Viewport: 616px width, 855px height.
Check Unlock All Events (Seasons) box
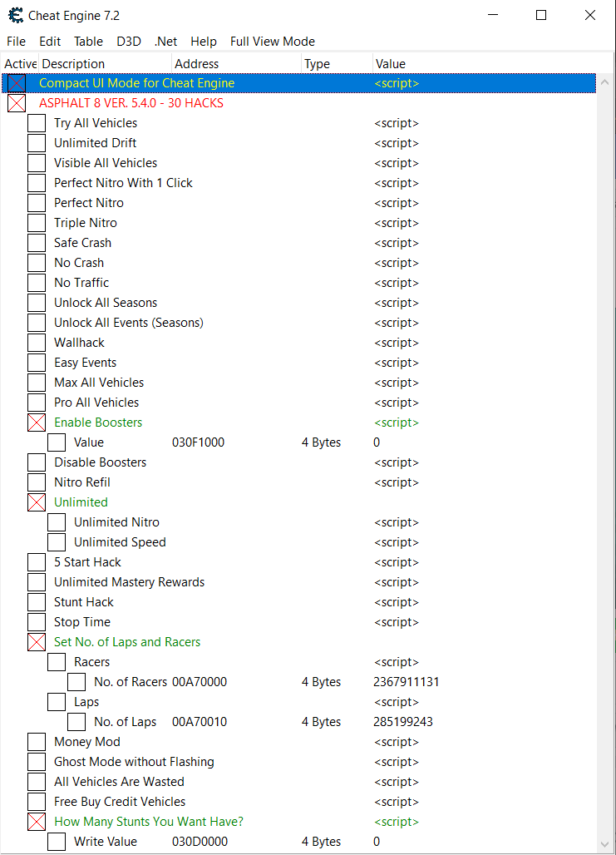(37, 323)
